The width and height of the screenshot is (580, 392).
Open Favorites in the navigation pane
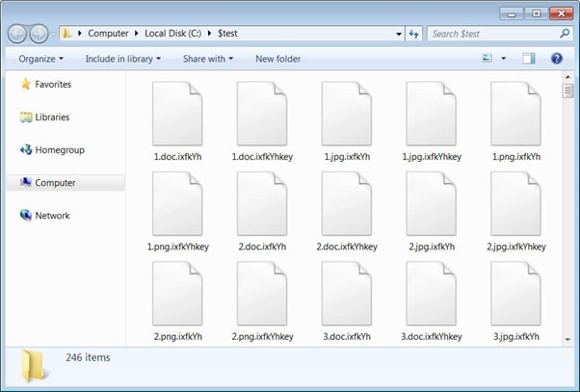[52, 85]
